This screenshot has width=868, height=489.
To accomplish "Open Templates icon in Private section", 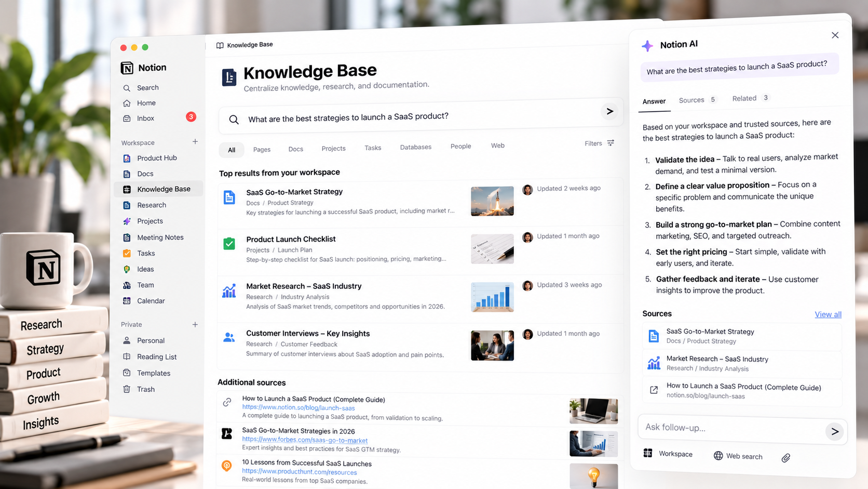I will [127, 373].
